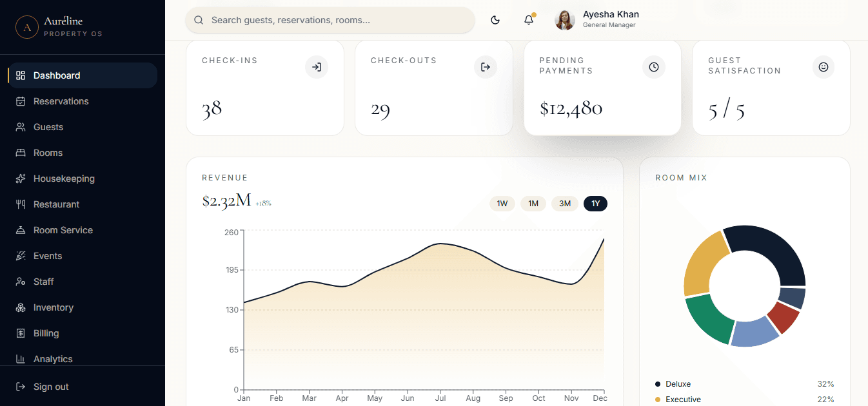Viewport: 868px width, 406px height.
Task: Switch revenue chart to 3M
Action: point(565,204)
